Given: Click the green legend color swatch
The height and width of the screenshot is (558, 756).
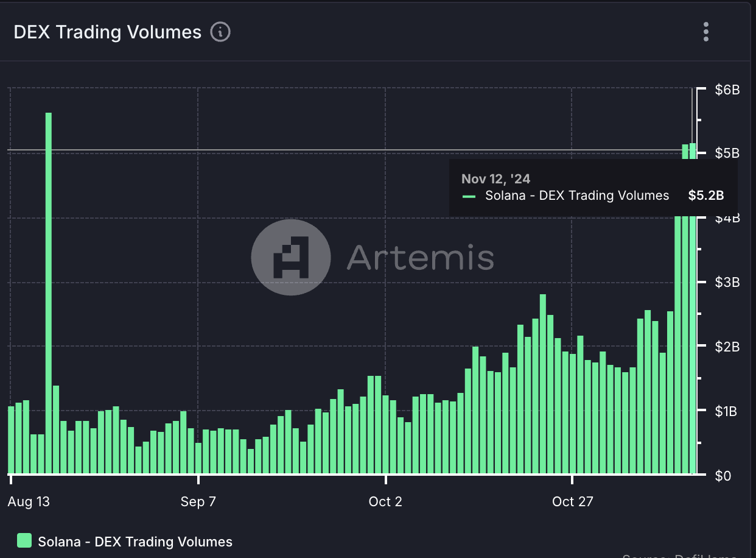Looking at the screenshot, I should point(24,541).
